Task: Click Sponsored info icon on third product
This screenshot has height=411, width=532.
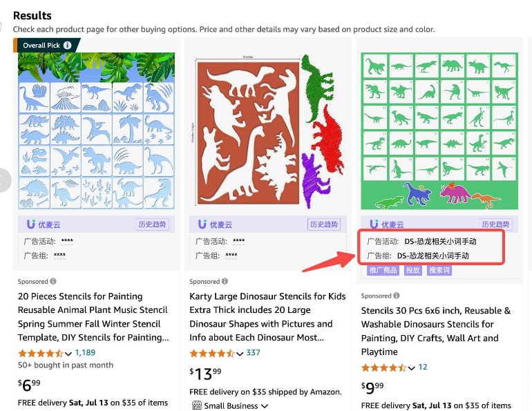Action: point(397,296)
